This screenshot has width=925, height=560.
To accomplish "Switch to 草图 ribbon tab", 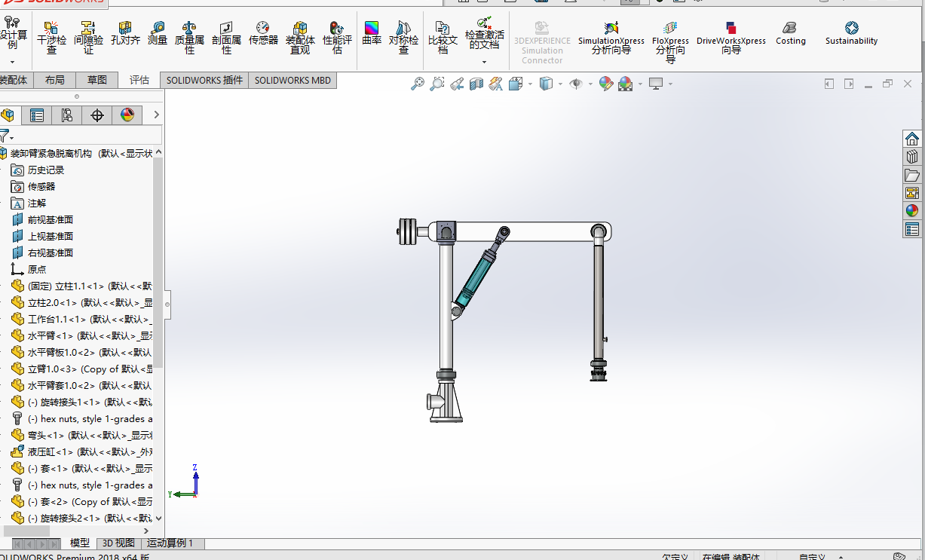I will (96, 80).
